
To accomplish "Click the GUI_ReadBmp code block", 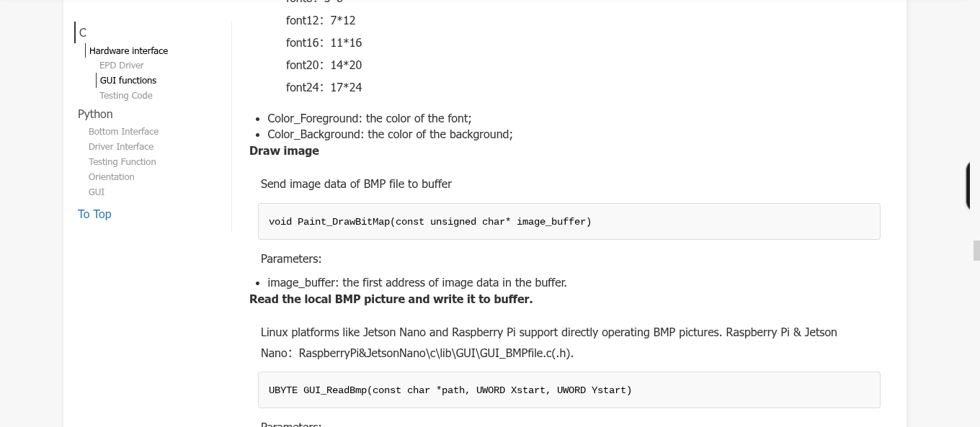I will (x=569, y=390).
